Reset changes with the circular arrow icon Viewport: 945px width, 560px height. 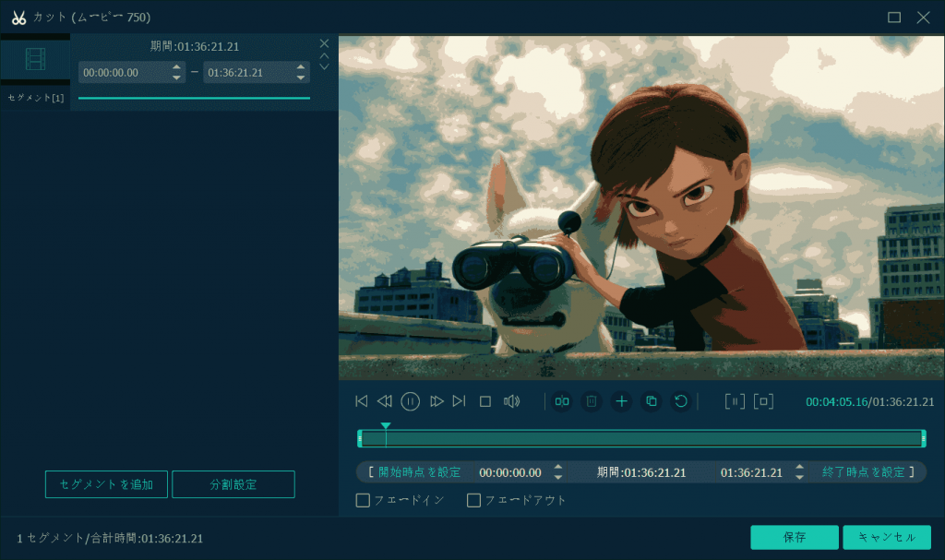click(681, 401)
